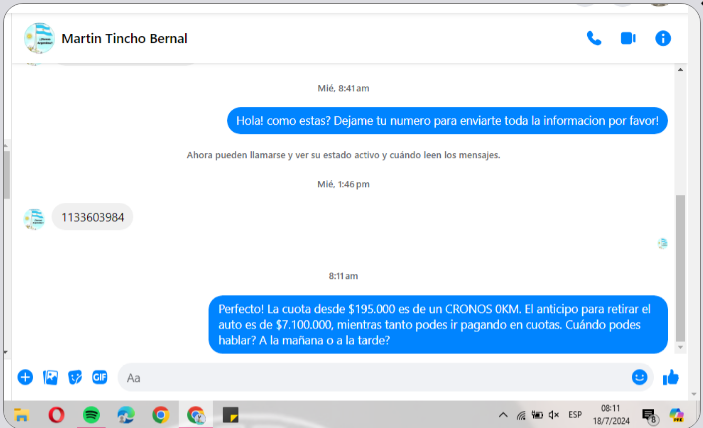Open Opera browser from taskbar
The height and width of the screenshot is (428, 703).
point(56,415)
